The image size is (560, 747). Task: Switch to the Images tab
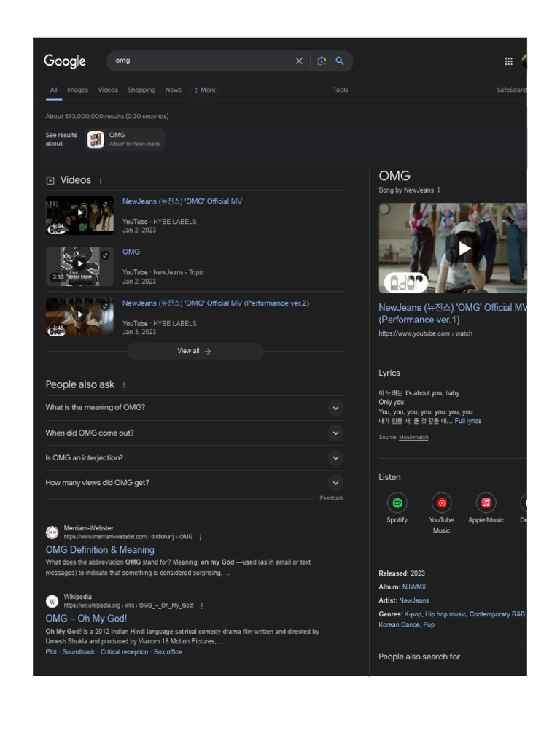tap(77, 90)
